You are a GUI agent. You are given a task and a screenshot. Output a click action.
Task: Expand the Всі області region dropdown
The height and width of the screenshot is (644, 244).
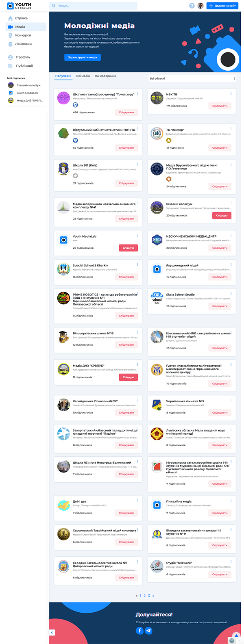192,78
